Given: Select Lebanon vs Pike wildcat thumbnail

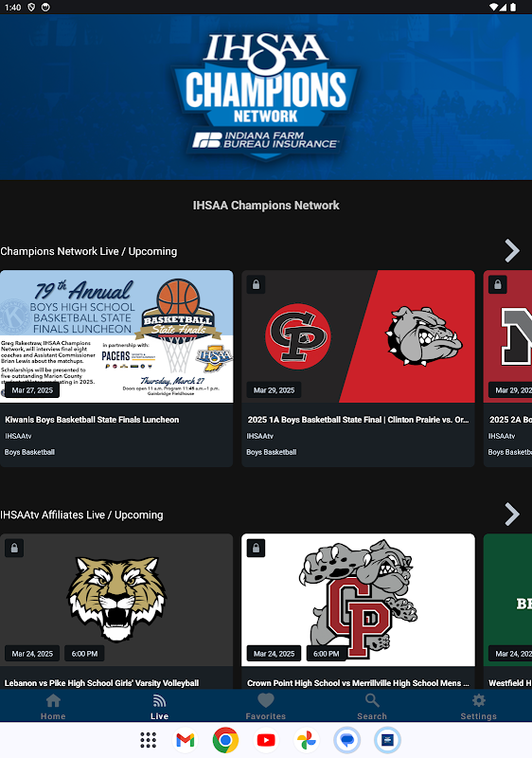Looking at the screenshot, I should (116, 600).
